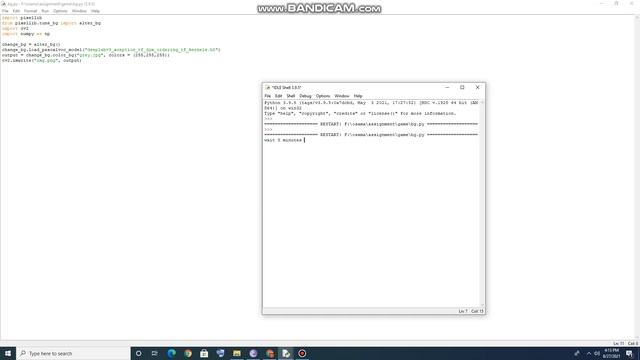Open the Options menu in the IDLE Shell window
Image resolution: width=640 pixels, height=360 pixels.
pos(323,96)
